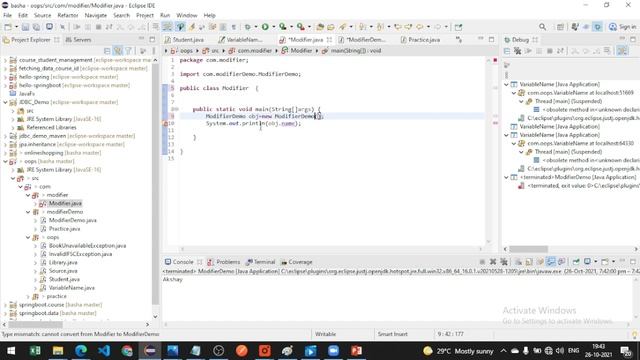
Task: Click the breakpoint marker on line 10
Action: point(165,123)
